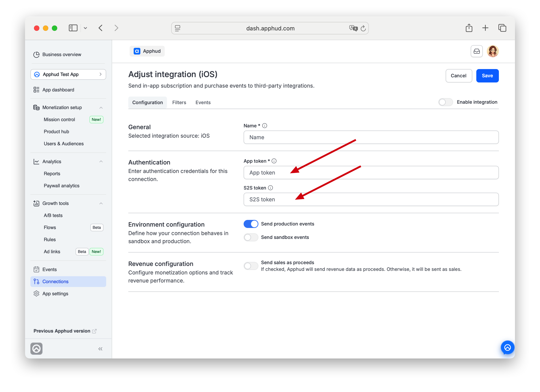Click the dash.apphud.com address bar

(270, 28)
